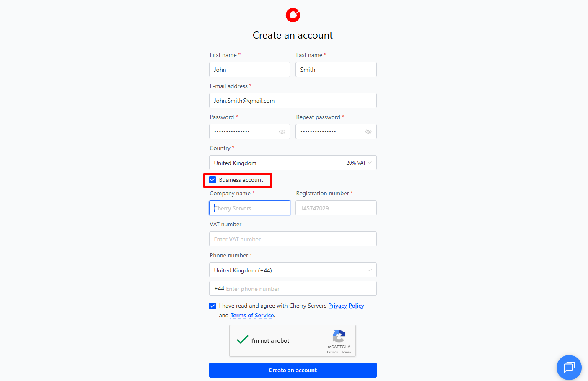Click the 20% VAT chevron arrow
This screenshot has height=381, width=588.
(x=370, y=163)
